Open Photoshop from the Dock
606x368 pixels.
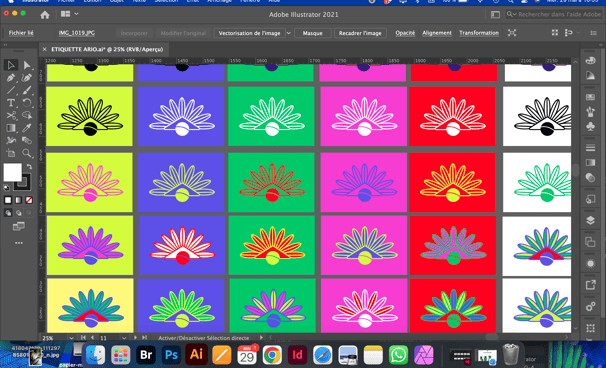tap(171, 354)
